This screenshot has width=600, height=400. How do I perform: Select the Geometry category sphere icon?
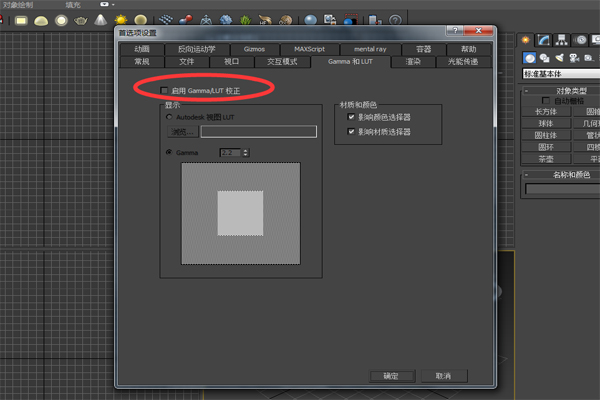tap(528, 57)
